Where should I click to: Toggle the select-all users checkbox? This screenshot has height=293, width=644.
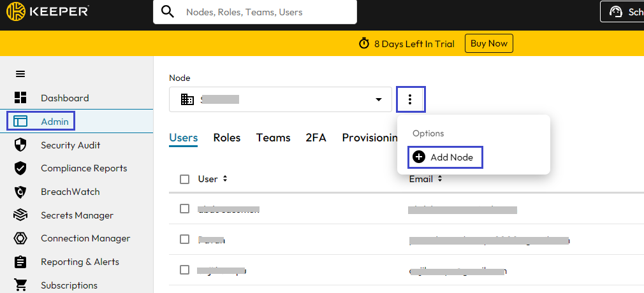[x=185, y=180]
